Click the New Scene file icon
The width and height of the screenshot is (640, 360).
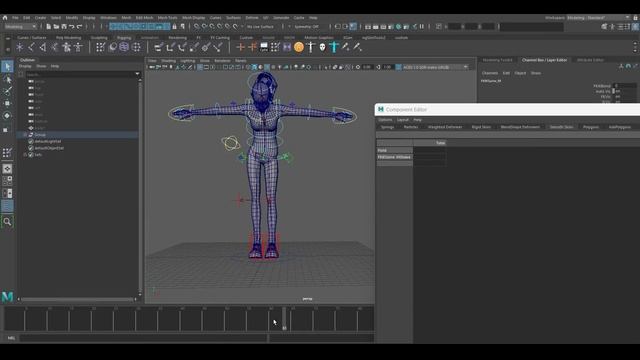[48, 27]
